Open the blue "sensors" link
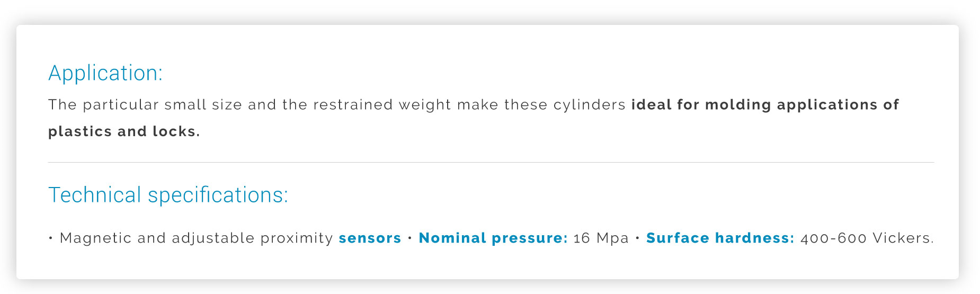This screenshot has width=980, height=294. point(370,238)
